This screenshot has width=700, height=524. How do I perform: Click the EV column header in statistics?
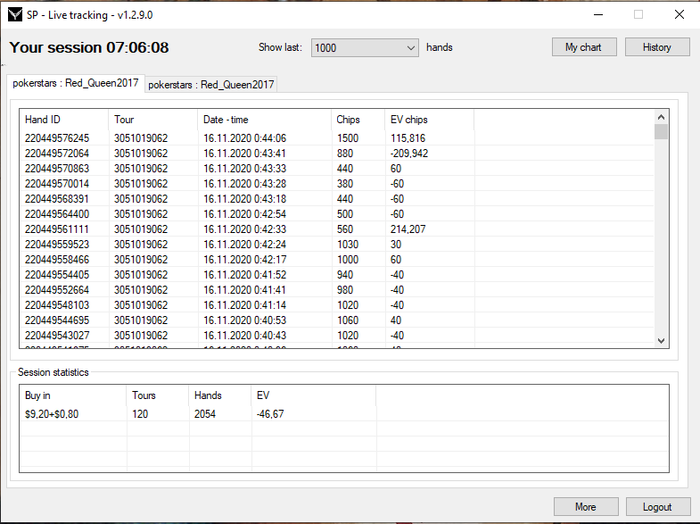[314, 395]
